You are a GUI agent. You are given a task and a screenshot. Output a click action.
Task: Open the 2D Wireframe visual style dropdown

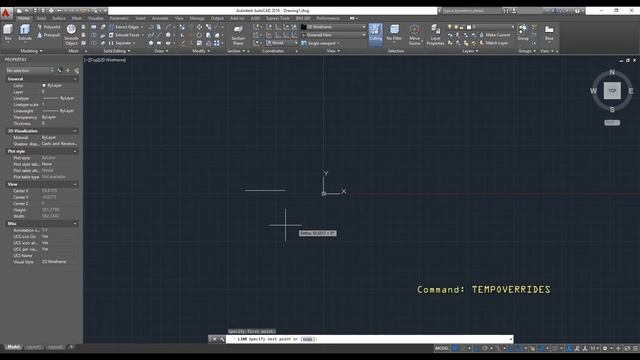pos(333,27)
